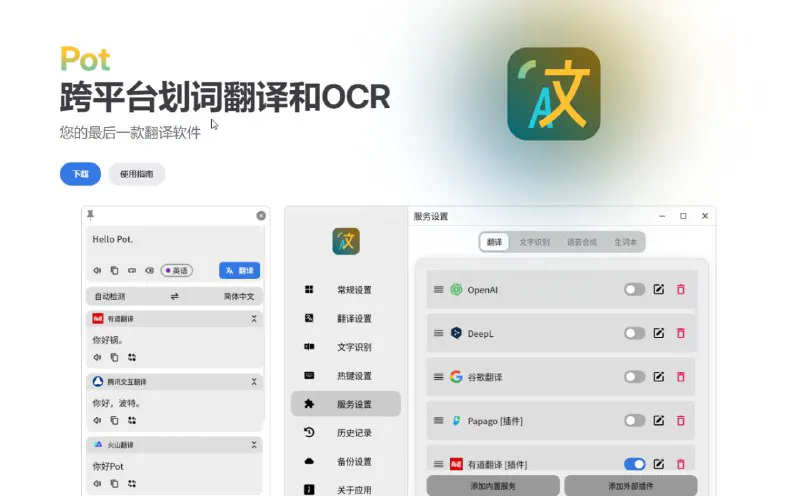Edit the 有道翻译 plugin configuration

coord(659,464)
